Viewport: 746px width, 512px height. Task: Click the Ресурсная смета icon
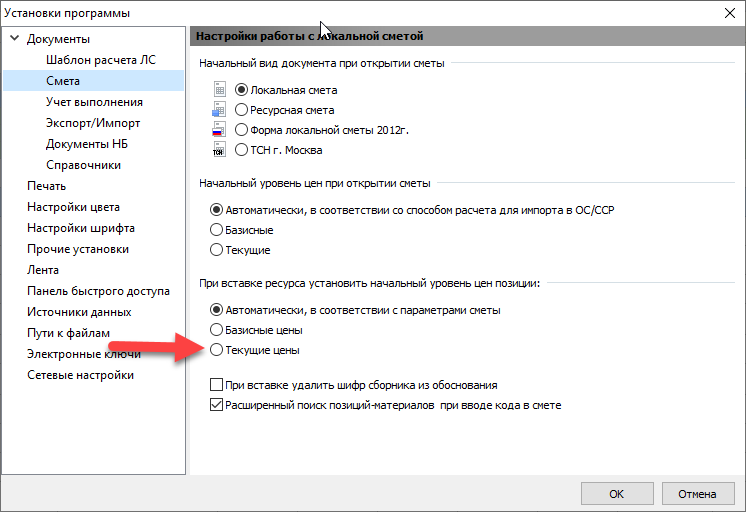[x=220, y=110]
